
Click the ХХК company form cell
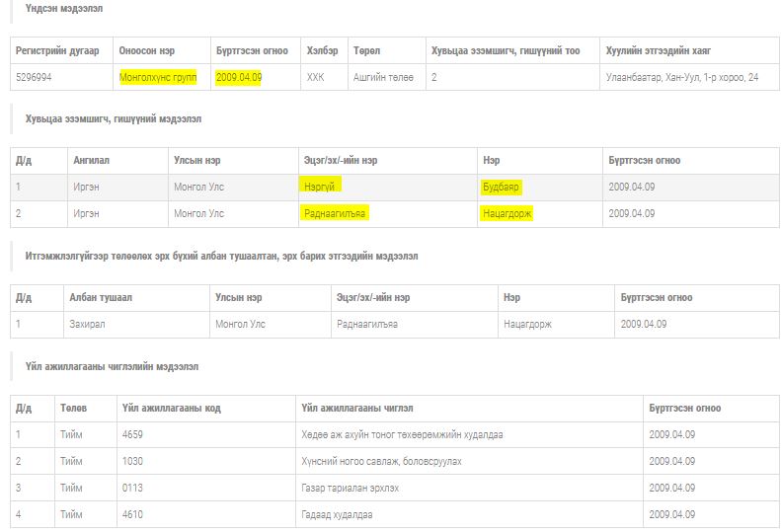click(315, 77)
